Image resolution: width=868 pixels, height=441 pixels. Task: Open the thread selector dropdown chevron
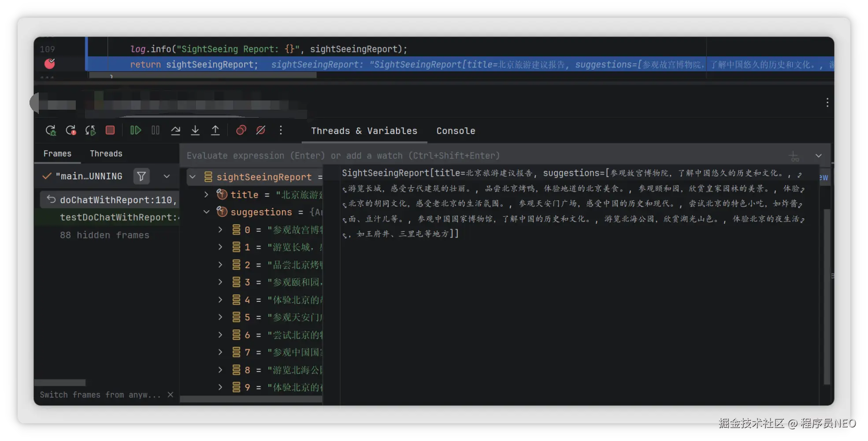tap(167, 176)
